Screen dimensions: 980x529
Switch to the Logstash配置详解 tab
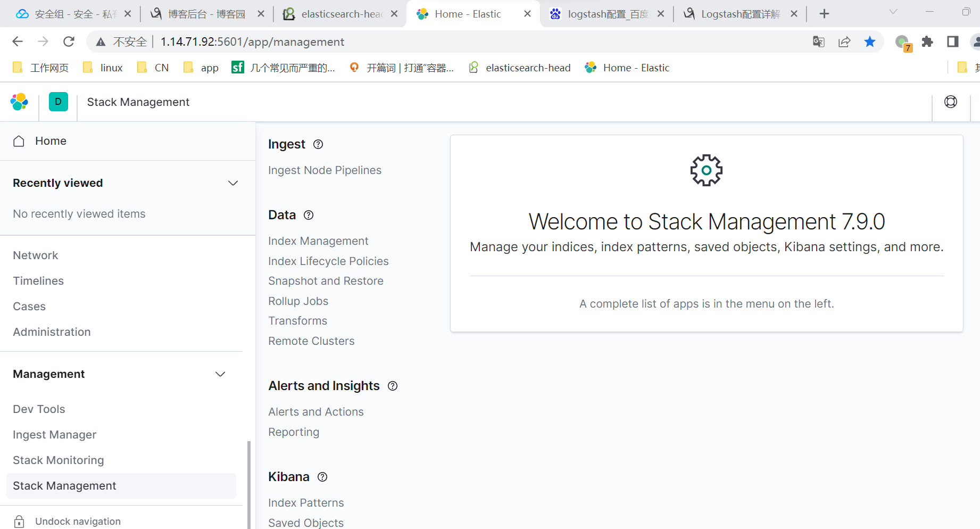click(x=740, y=14)
